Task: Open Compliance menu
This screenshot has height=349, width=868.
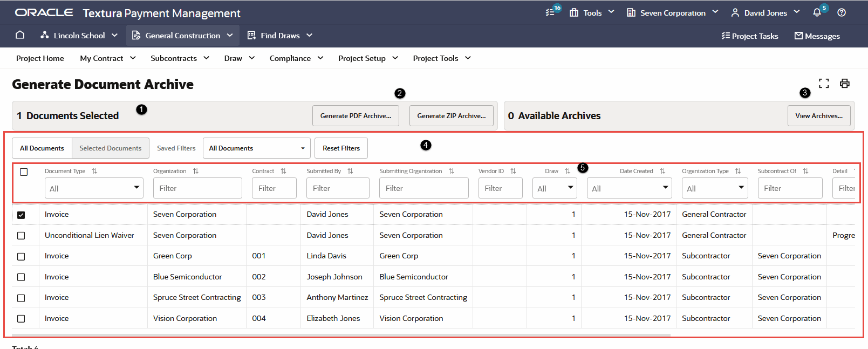Action: tap(296, 58)
